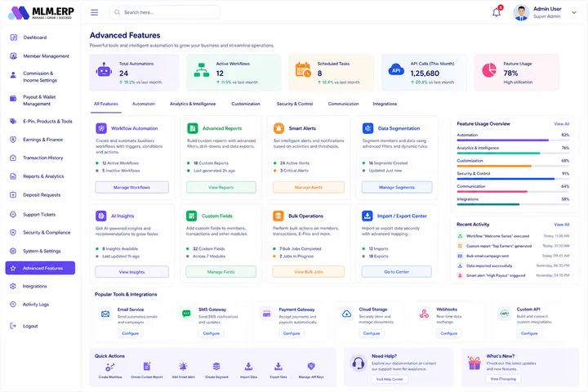Click the Manage Fields button

click(x=220, y=272)
